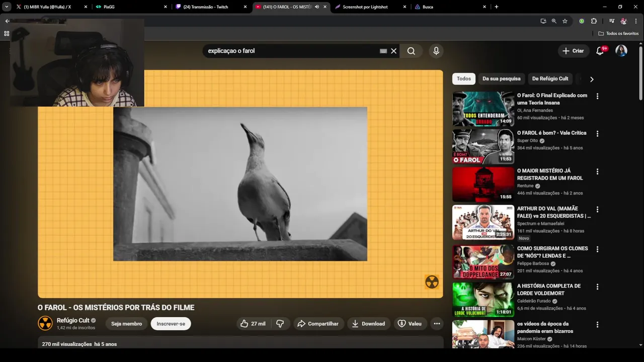Mute the O FAROL tab audio icon
This screenshot has height=362, width=644.
317,7
